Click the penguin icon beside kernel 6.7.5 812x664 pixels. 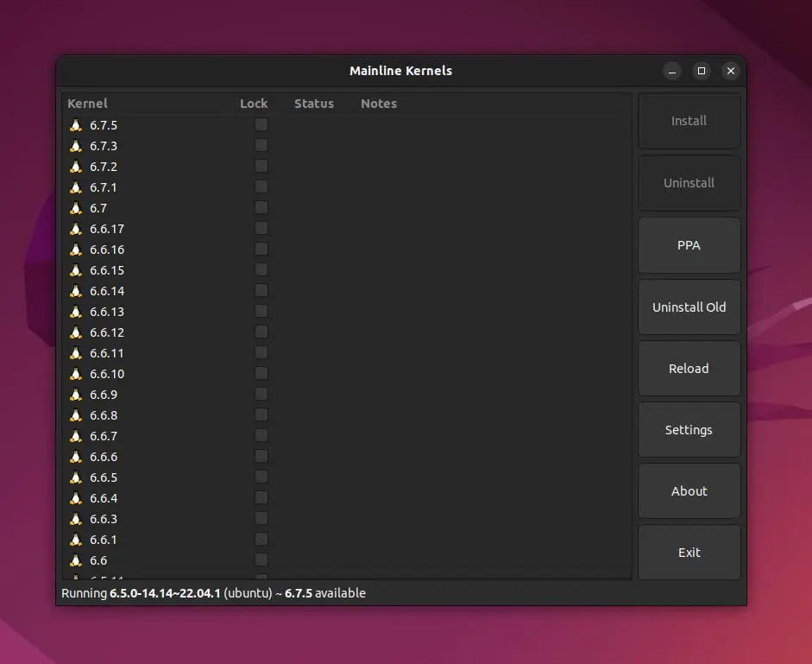point(76,125)
